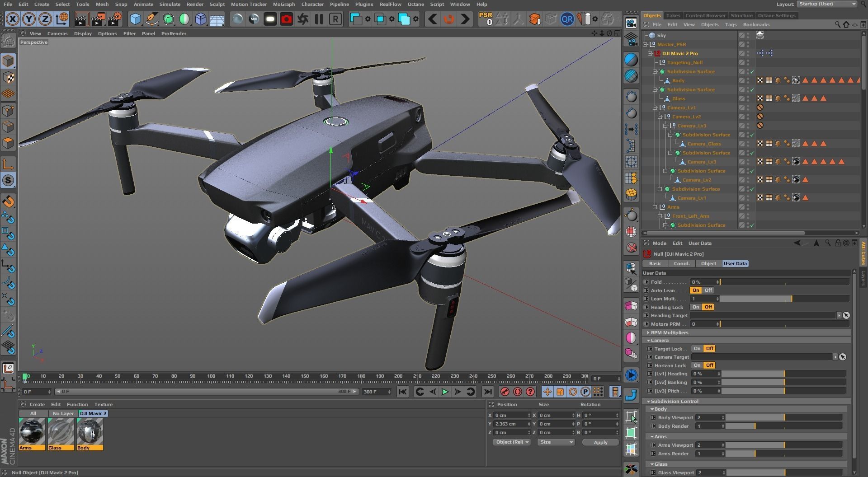The image size is (868, 477).
Task: Jump to the start of the animation
Action: click(x=402, y=392)
